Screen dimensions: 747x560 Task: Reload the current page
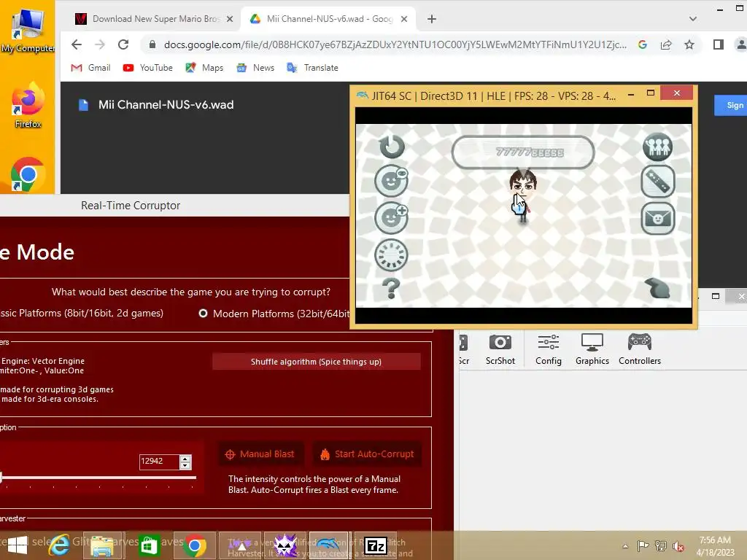[x=123, y=44]
